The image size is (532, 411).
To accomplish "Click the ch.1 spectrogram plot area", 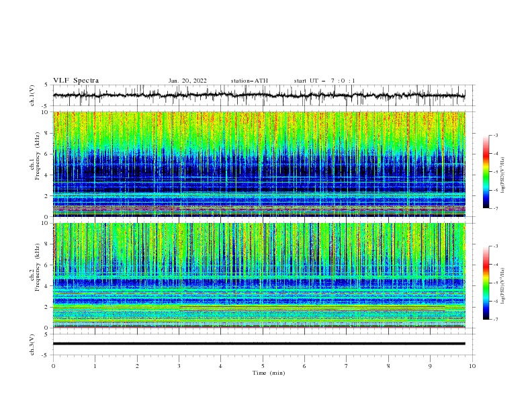I will (259, 164).
